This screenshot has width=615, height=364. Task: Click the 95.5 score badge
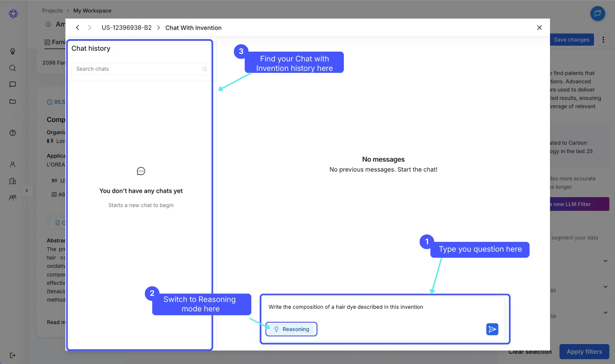tap(56, 102)
